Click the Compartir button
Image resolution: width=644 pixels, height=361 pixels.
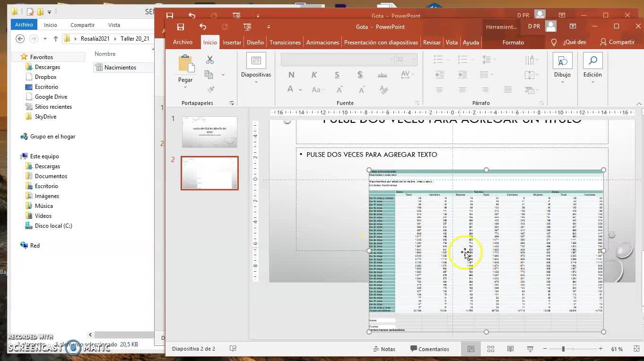click(x=617, y=42)
